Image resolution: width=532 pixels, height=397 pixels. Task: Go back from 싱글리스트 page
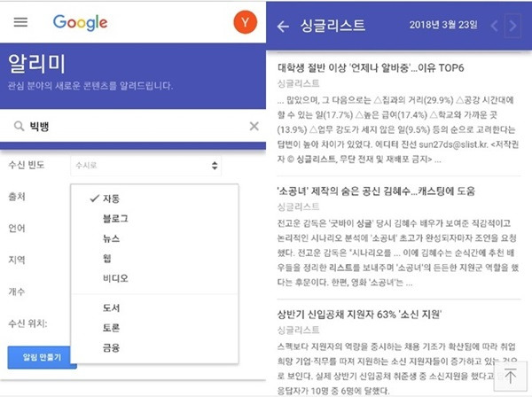click(283, 26)
